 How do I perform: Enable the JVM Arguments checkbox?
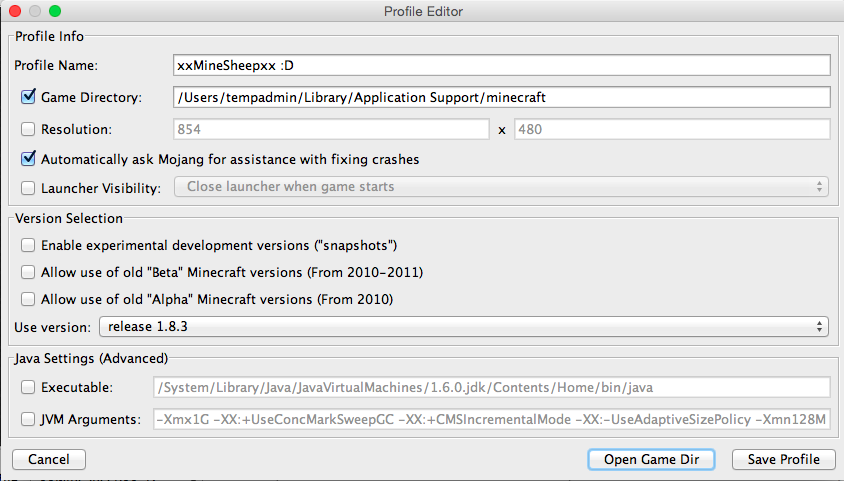click(28, 419)
